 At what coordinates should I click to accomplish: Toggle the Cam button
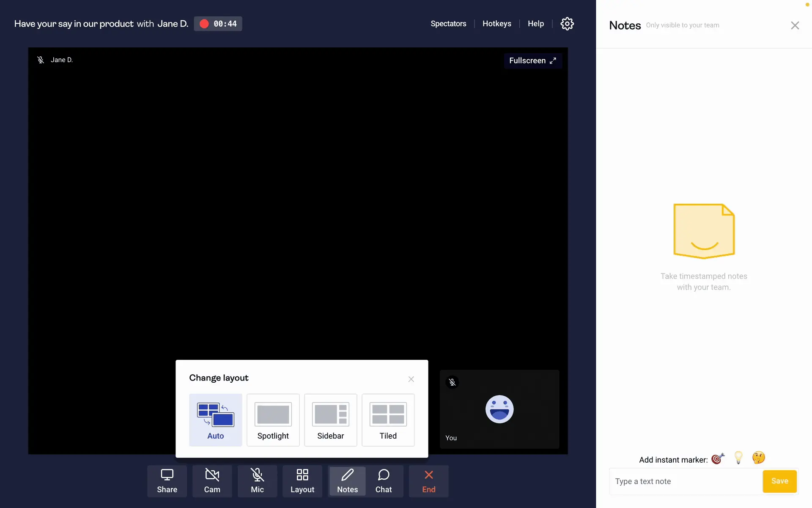212,481
